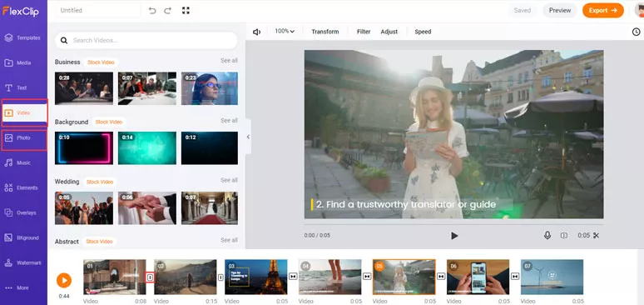
Task: Enter fullscreen mode icon
Action: click(x=186, y=11)
